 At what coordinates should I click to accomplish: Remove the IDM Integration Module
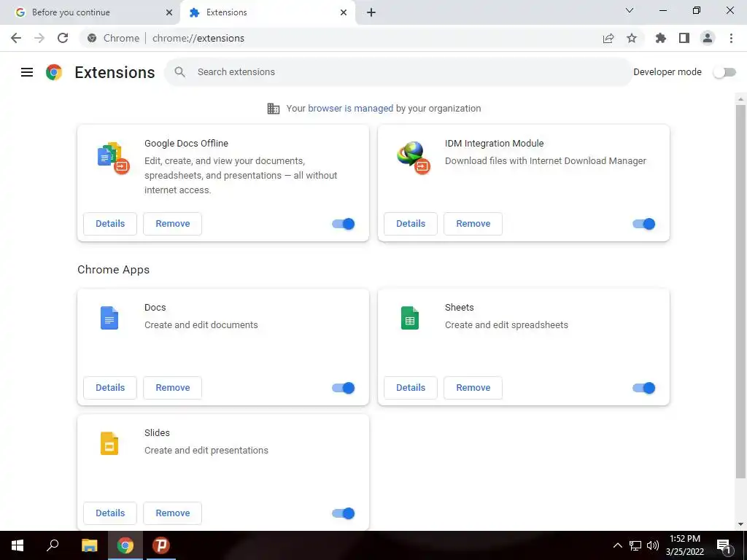click(473, 224)
